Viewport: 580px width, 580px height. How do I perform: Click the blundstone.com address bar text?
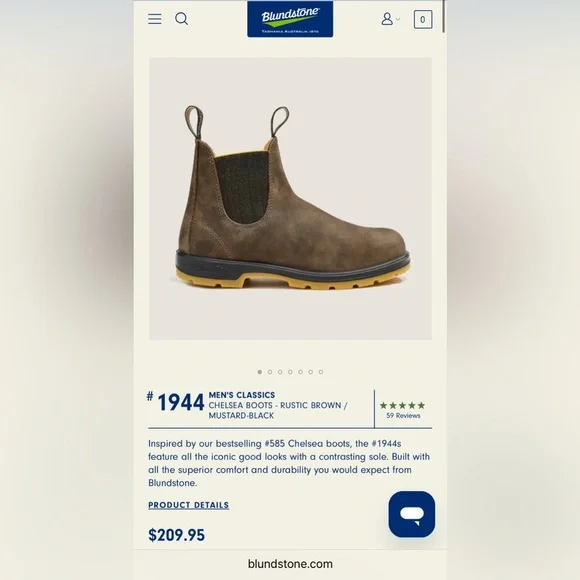[290, 564]
